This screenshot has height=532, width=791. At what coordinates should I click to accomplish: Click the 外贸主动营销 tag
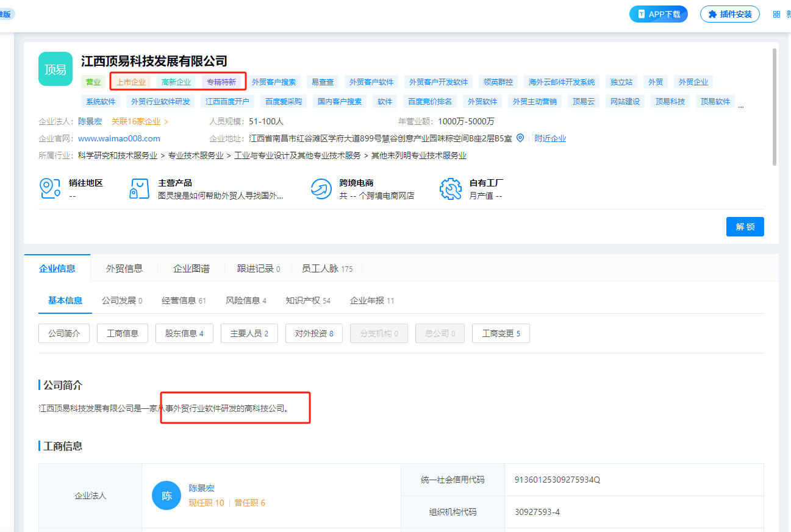tap(535, 102)
